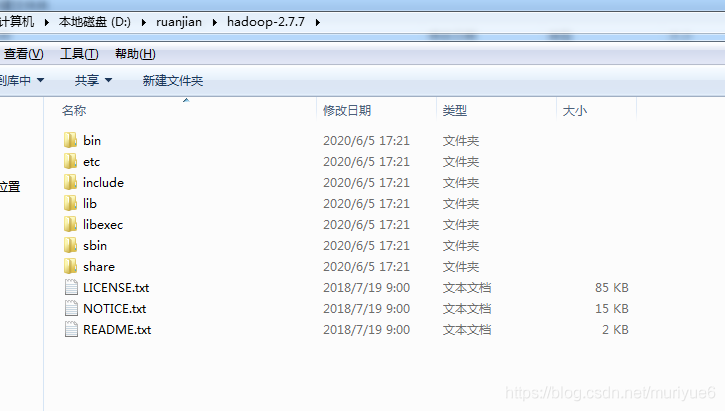Expand the arrow after hadoop-2.7.7 breadcrumb

click(318, 22)
